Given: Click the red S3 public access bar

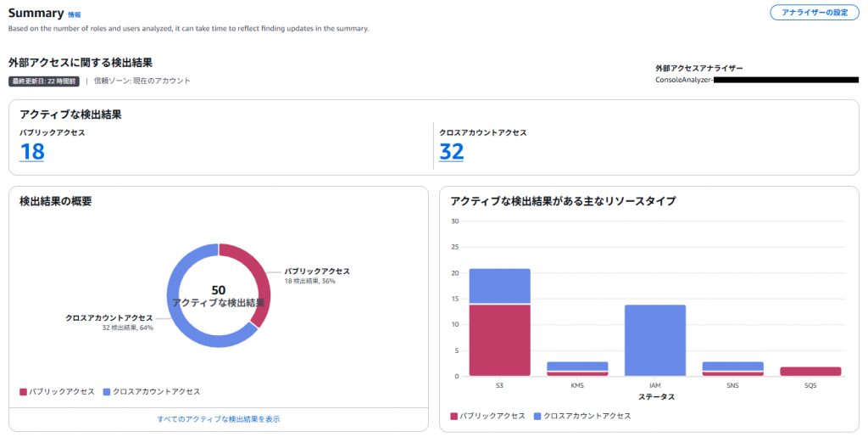Looking at the screenshot, I should pos(499,339).
